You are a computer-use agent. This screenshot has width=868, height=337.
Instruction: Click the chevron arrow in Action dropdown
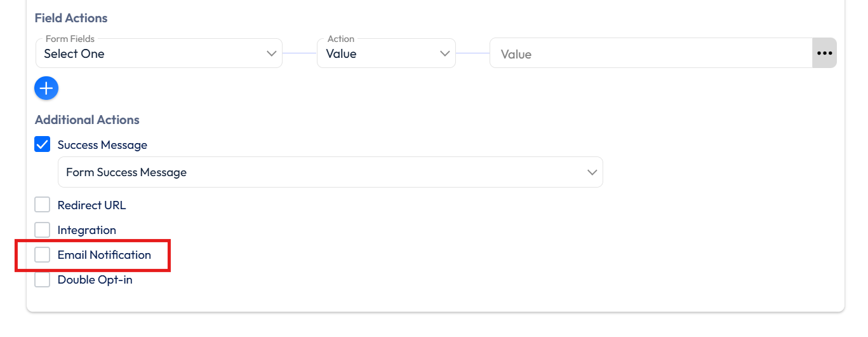444,54
